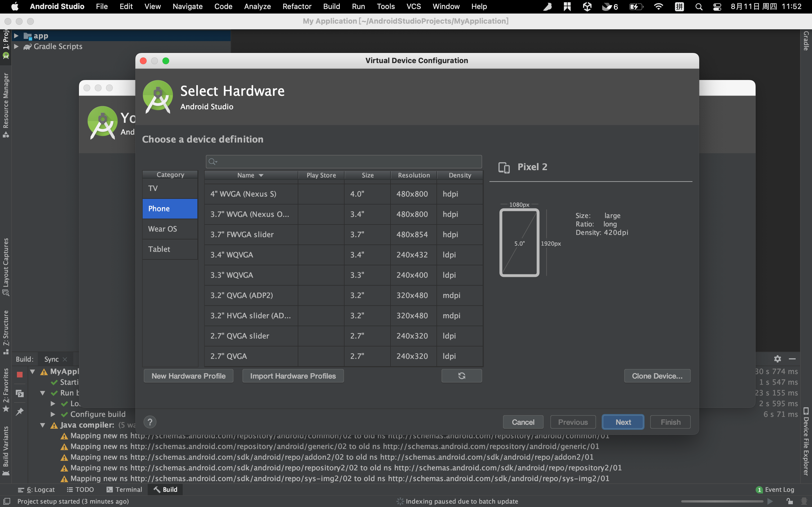Click New Hardware Profile button

click(188, 376)
